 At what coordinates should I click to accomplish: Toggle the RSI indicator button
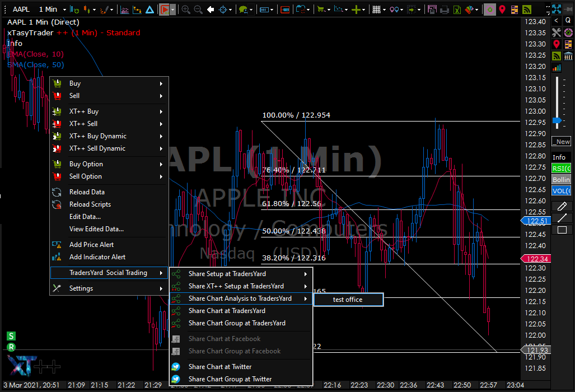point(562,169)
